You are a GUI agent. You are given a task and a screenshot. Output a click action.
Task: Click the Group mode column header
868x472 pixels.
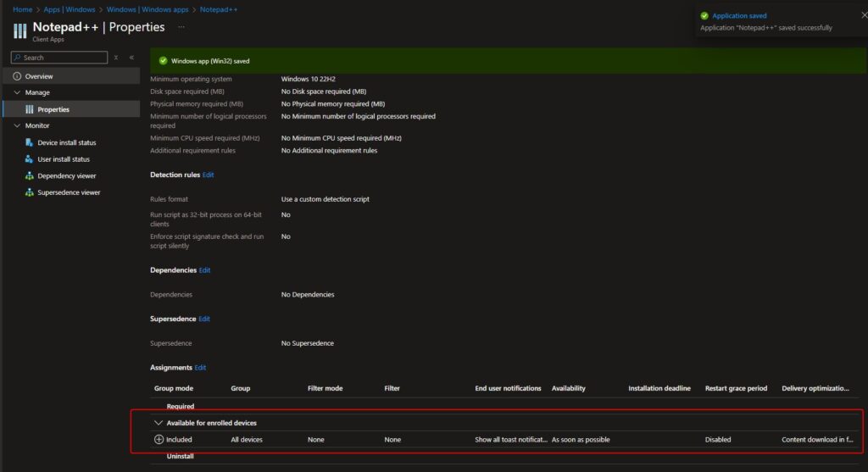(174, 388)
